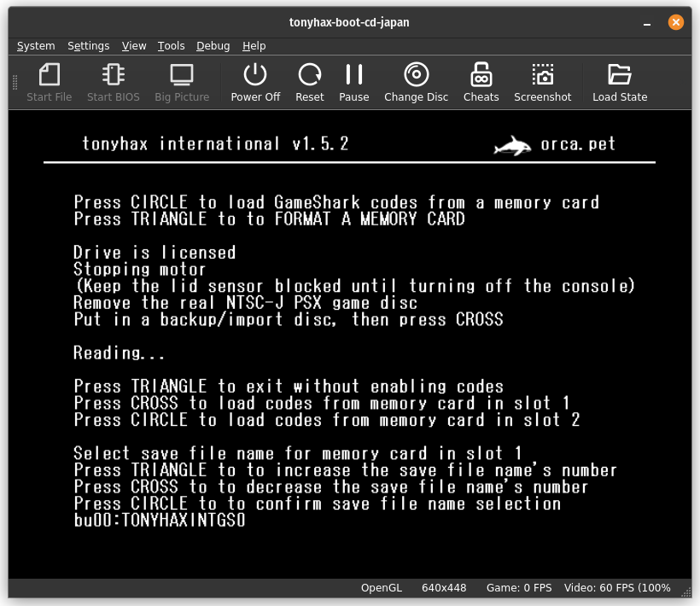Image resolution: width=700 pixels, height=606 pixels.
Task: Power Off the emulated system
Action: [255, 83]
